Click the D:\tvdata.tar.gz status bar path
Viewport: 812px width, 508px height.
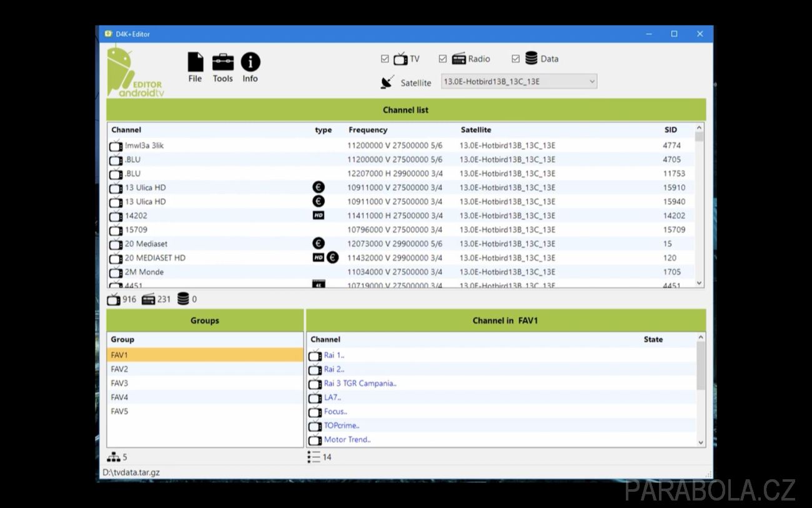[x=131, y=472]
